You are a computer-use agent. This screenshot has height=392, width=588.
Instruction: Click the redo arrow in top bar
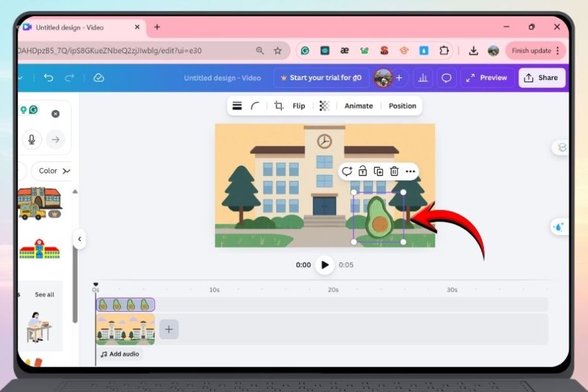click(x=69, y=78)
